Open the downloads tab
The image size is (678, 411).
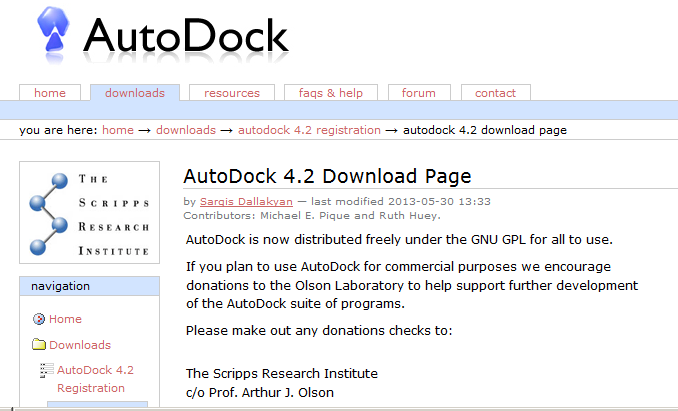(135, 93)
